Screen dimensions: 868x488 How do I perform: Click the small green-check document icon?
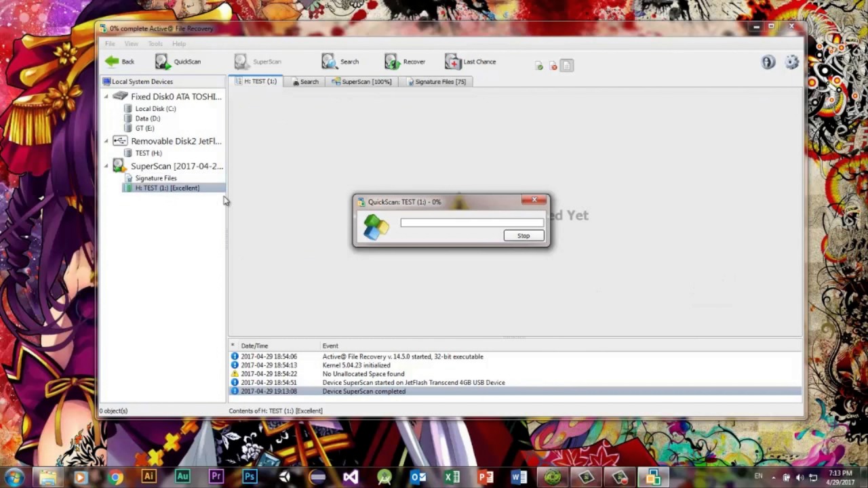(x=539, y=66)
